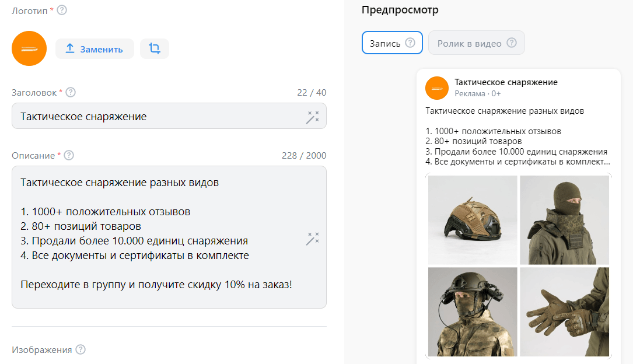Viewport: 633px width, 364px height.
Task: Click the help icon inside Ролик в видео tab
Action: pyautogui.click(x=512, y=43)
